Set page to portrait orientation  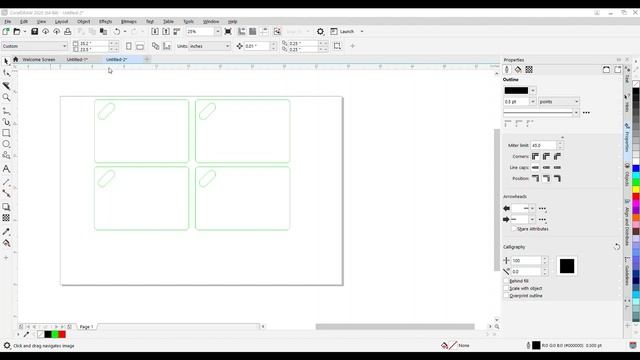tap(129, 46)
